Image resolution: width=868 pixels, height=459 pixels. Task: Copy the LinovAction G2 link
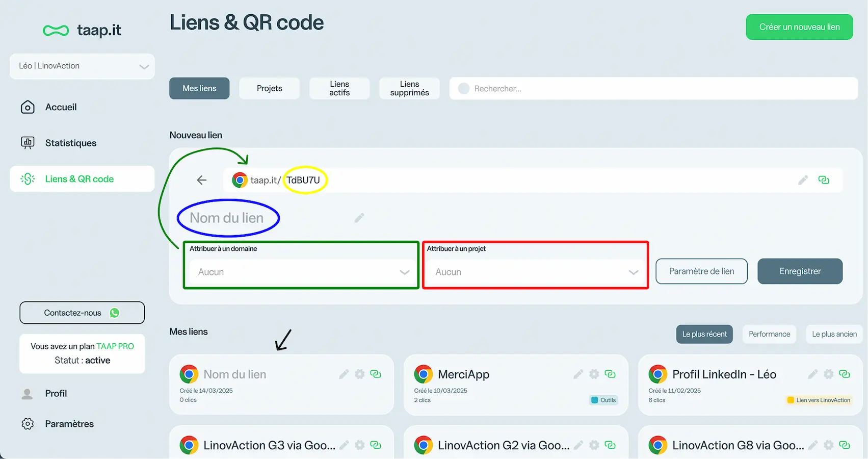(x=610, y=445)
